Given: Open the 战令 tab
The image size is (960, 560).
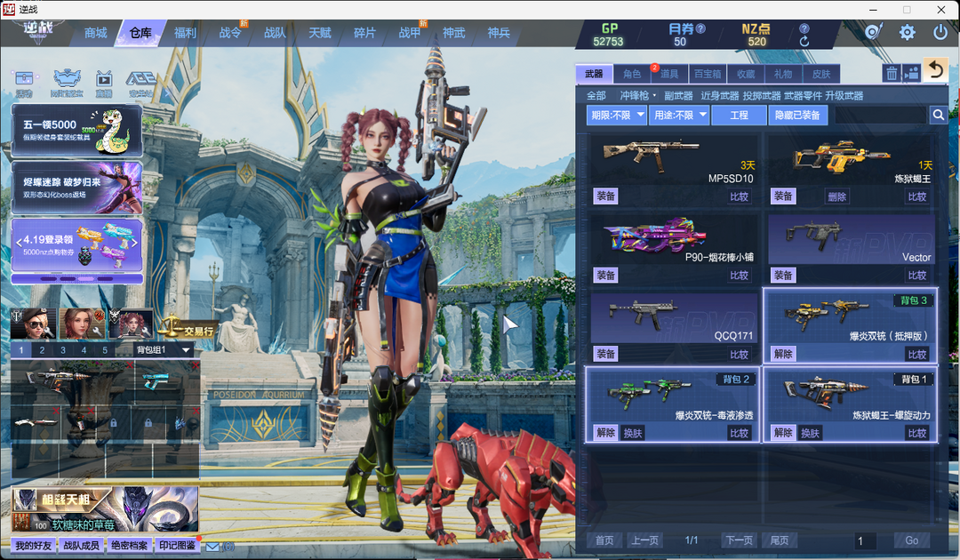Looking at the screenshot, I should pos(230,33).
